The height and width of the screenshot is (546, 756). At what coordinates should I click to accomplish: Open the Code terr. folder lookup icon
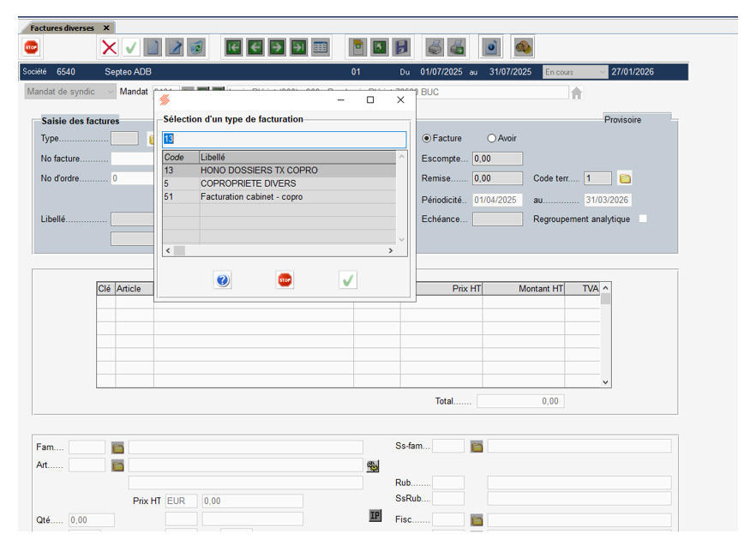(x=625, y=178)
